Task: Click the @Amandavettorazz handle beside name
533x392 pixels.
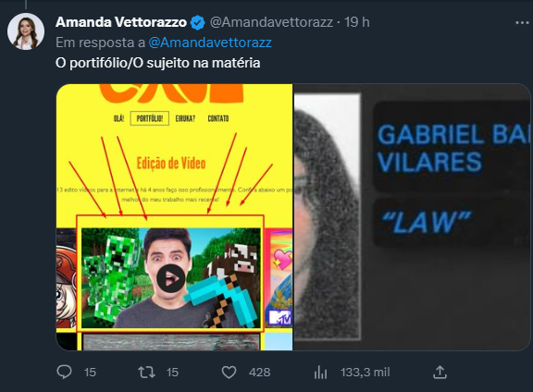Action: pos(271,22)
